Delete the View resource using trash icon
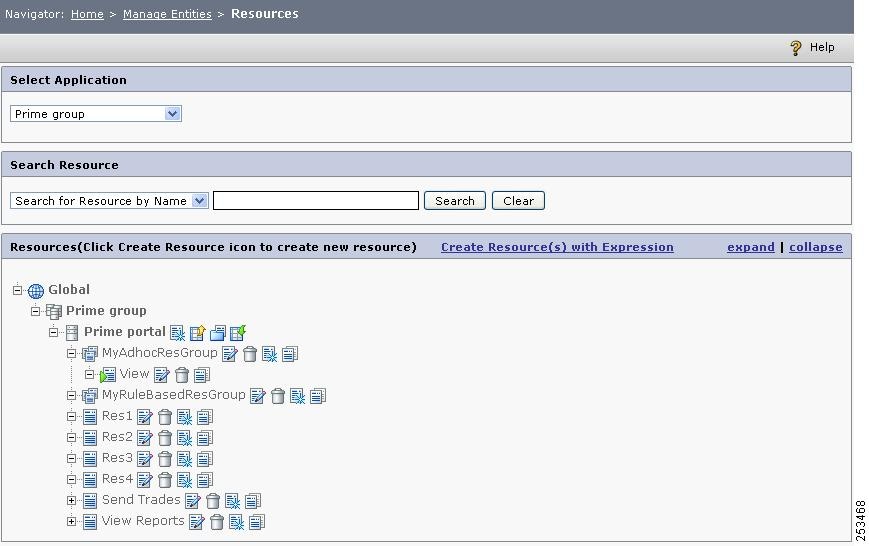869x546 pixels. [x=182, y=375]
